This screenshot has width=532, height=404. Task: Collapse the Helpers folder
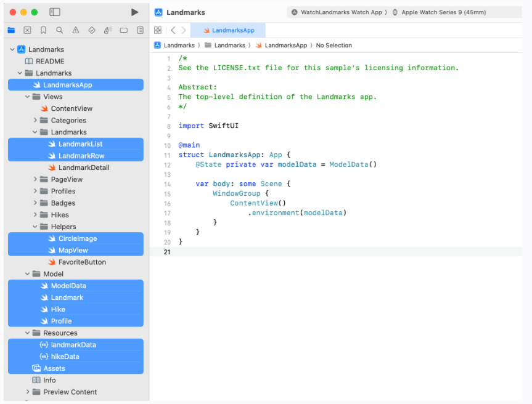pyautogui.click(x=35, y=227)
